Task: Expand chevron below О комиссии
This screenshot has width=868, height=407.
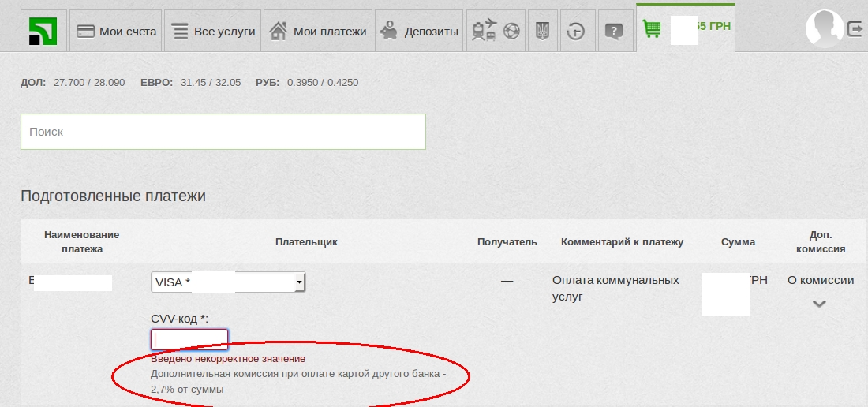Action: point(819,304)
